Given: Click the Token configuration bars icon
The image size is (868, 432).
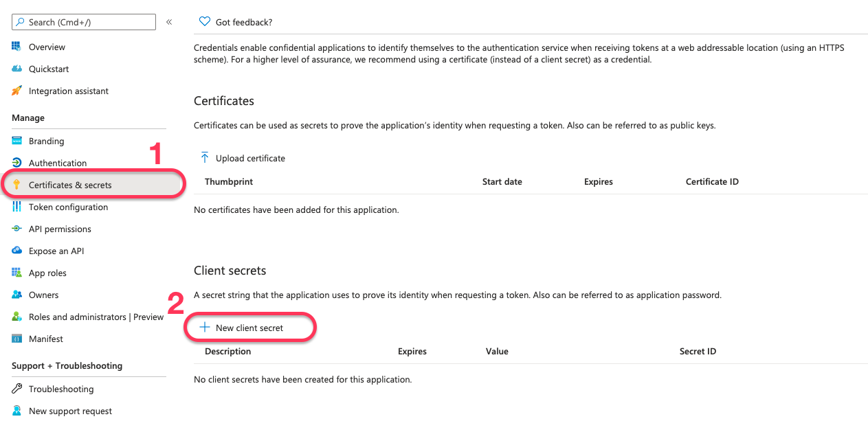Looking at the screenshot, I should click(17, 207).
